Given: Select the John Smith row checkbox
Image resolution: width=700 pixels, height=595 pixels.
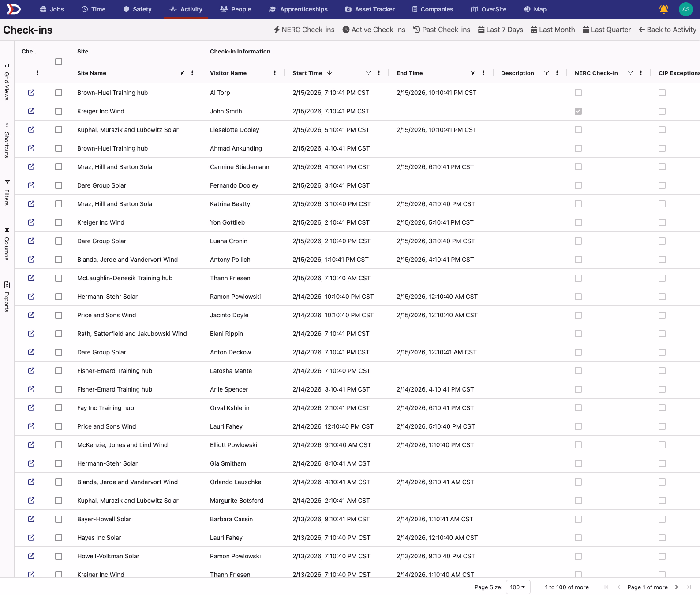Looking at the screenshot, I should [59, 111].
